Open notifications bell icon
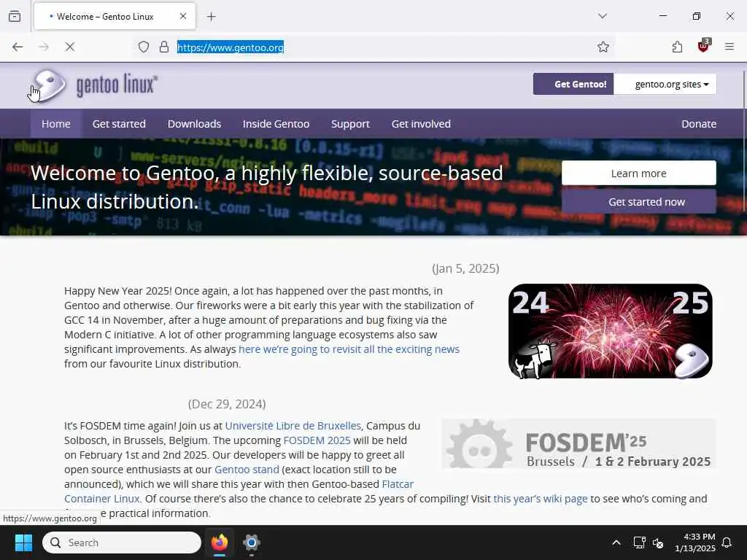The image size is (747, 560). pos(727,542)
